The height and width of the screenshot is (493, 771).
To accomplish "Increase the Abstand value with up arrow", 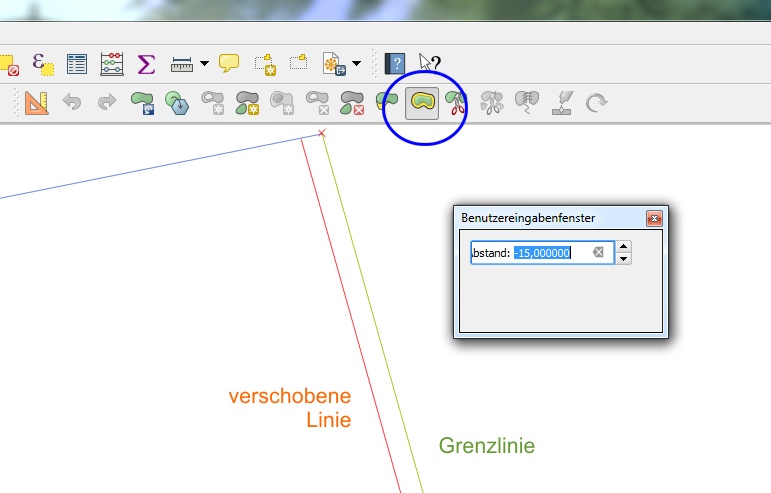I will click(x=623, y=247).
